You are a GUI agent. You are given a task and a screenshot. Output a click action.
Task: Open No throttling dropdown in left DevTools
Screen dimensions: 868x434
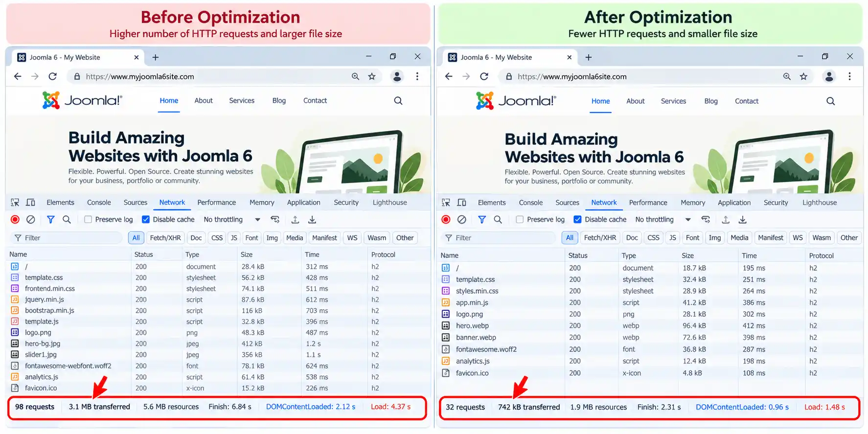(231, 219)
